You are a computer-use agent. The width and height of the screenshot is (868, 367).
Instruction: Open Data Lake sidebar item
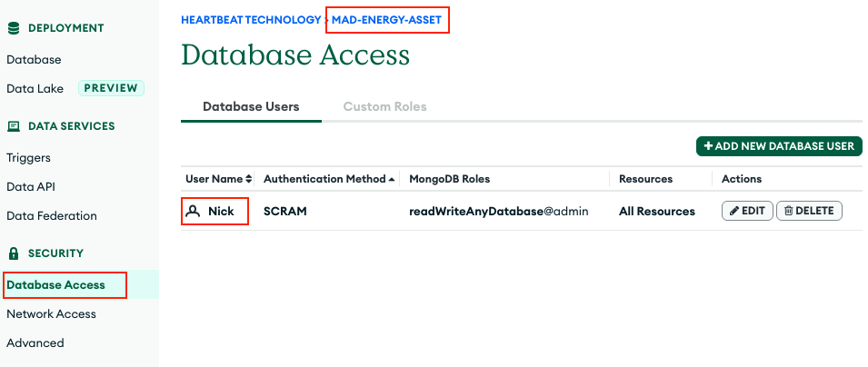[35, 88]
